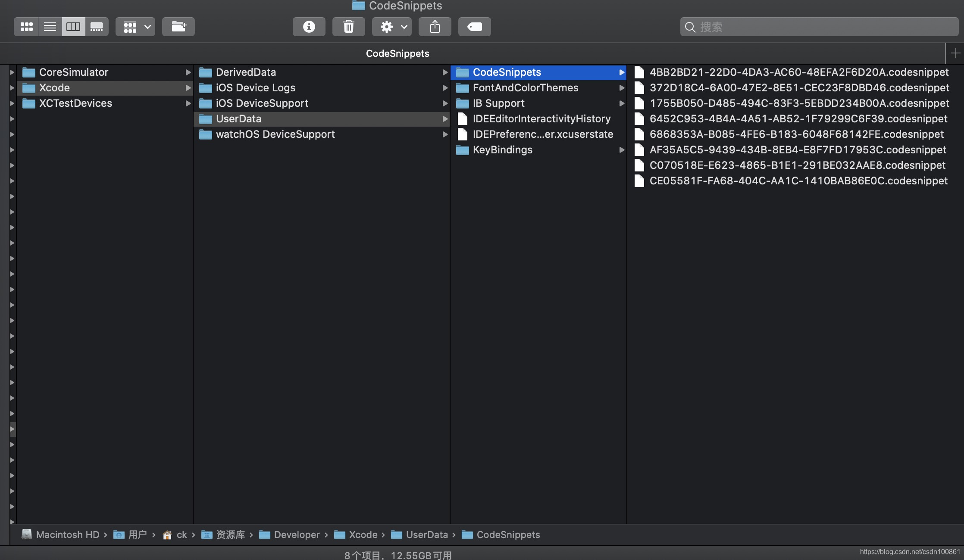
Task: Expand the CoreSimulator folder arrow
Action: coord(188,72)
